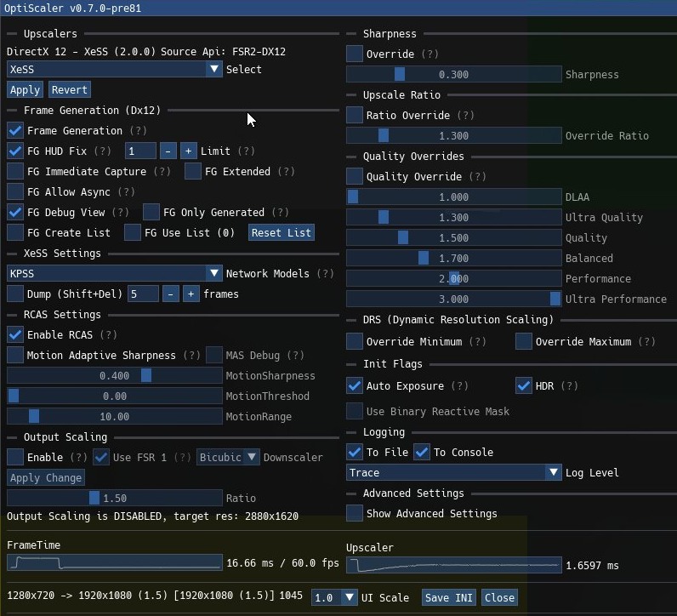
Task: Tick the FG Use List checkbox
Action: click(x=133, y=233)
